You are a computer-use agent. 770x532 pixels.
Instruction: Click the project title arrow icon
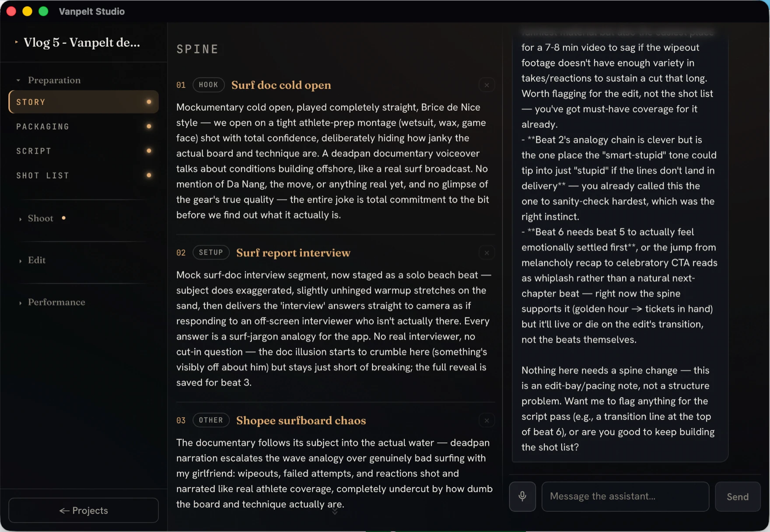(x=16, y=42)
